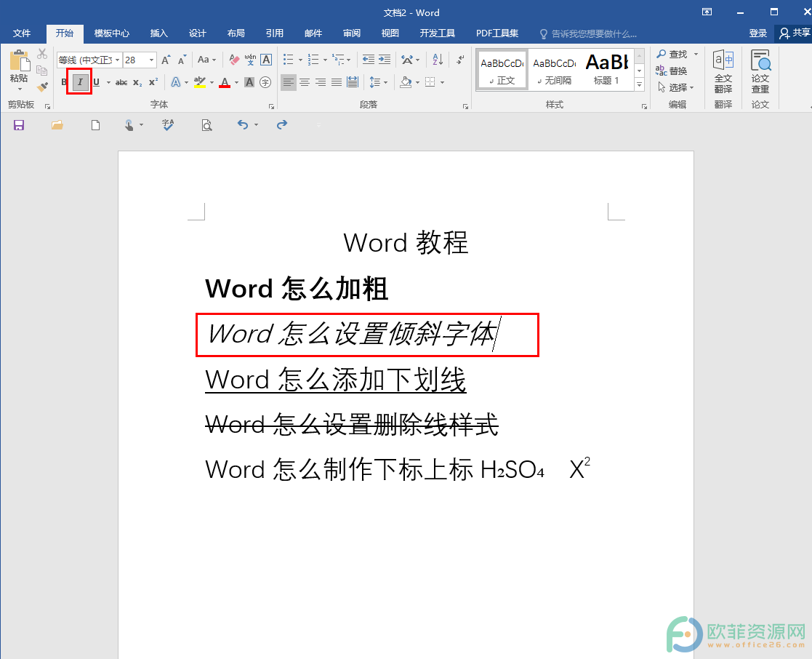Sort paragraphs with the A-Z sort icon
The width and height of the screenshot is (812, 659).
[x=438, y=60]
